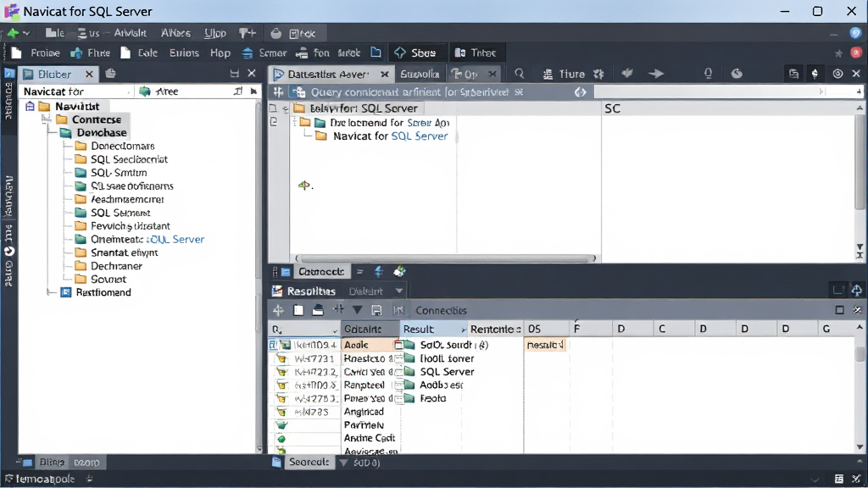Click the bell notification icon
Screen dimensions: 868x488
[708, 74]
